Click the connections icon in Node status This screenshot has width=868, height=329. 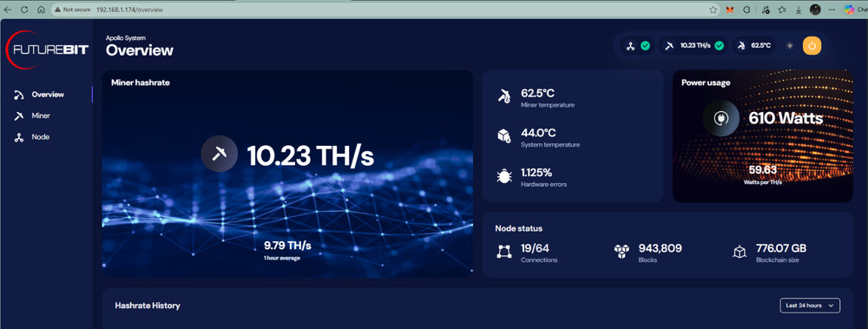(503, 252)
